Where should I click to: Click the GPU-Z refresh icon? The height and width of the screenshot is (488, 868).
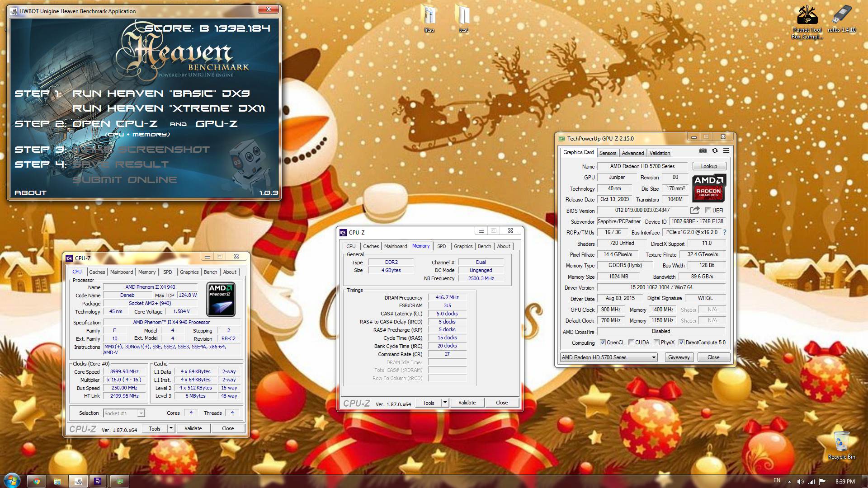(x=715, y=150)
